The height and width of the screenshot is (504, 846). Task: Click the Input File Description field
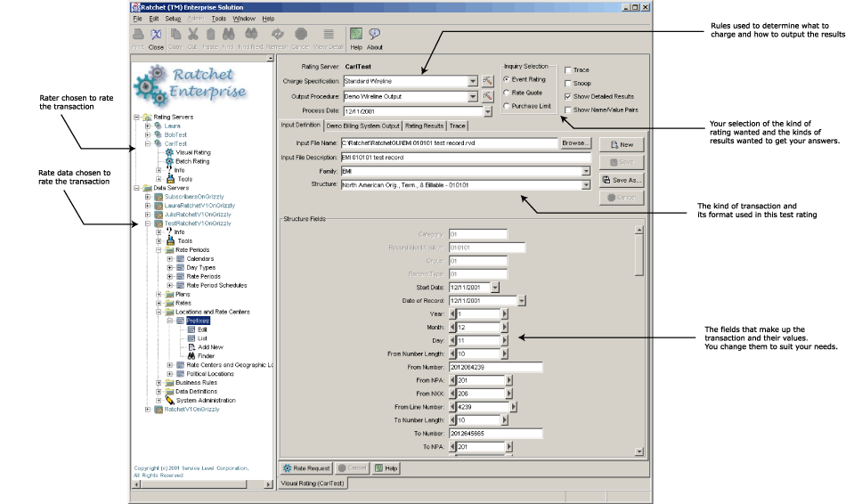[x=466, y=158]
